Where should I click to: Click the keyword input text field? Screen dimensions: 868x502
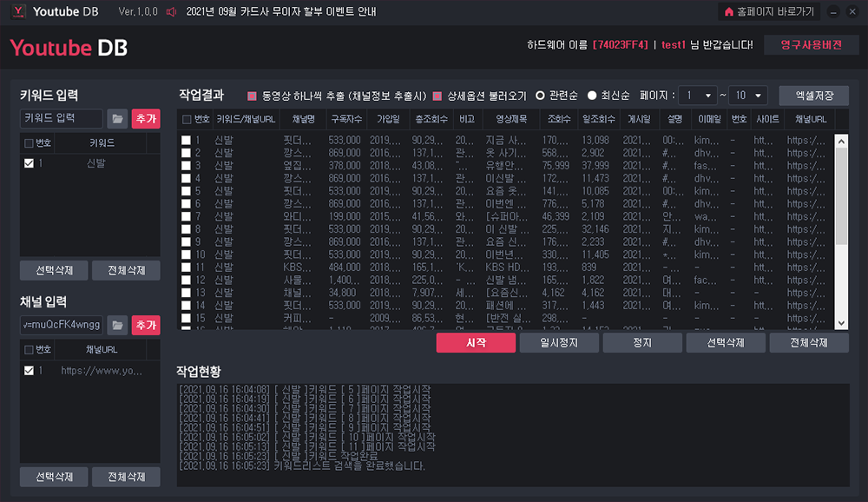[61, 119]
